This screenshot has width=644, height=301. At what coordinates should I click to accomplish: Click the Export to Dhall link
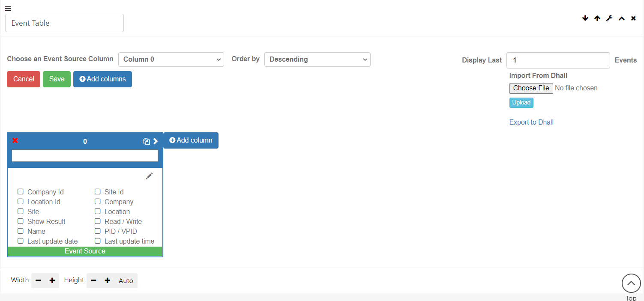pyautogui.click(x=531, y=122)
